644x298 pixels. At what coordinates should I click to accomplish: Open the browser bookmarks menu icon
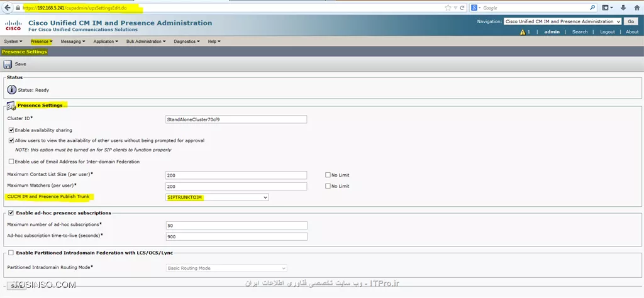point(608,8)
